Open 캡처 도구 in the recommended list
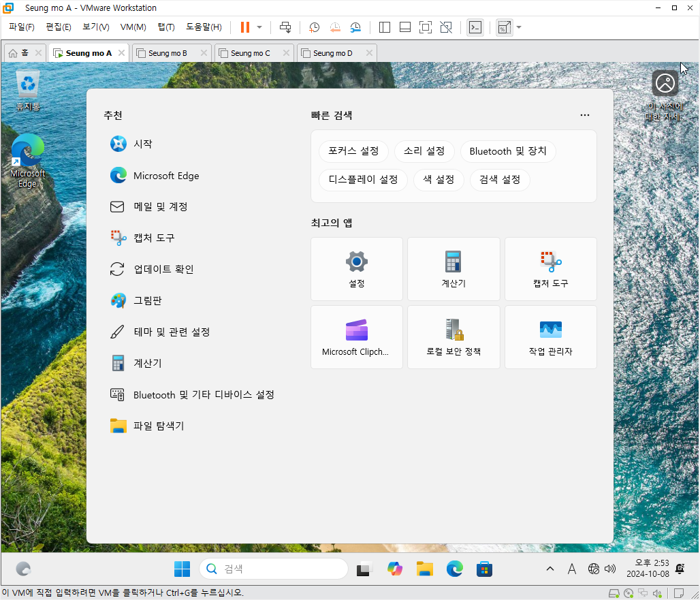700x600 pixels. 142,238
